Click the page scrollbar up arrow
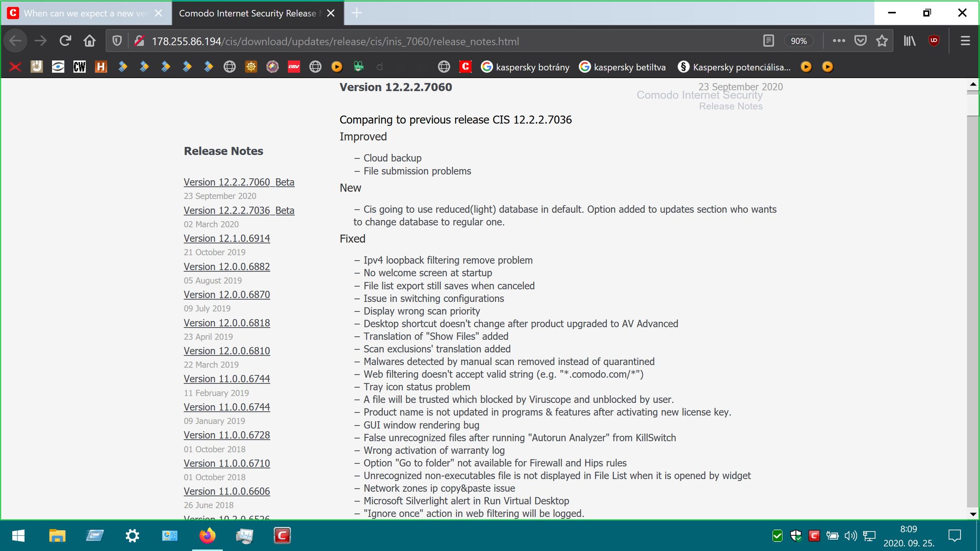 click(973, 84)
